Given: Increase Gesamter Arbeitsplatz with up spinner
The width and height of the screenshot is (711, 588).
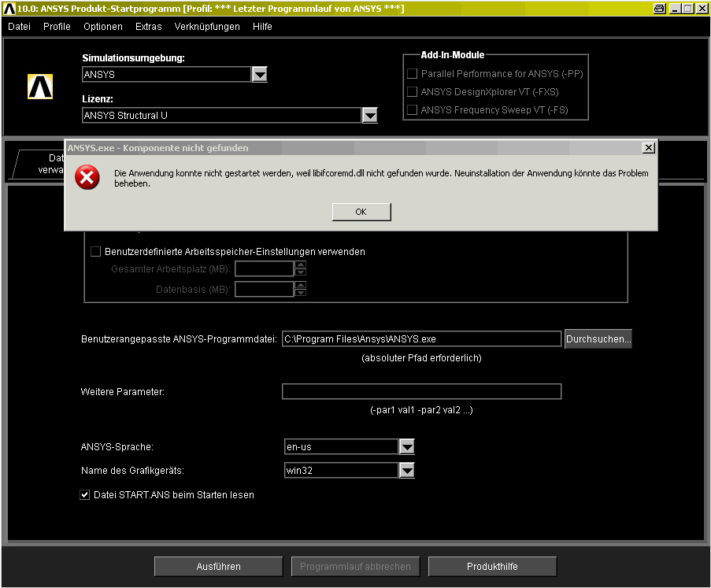Looking at the screenshot, I should (300, 264).
